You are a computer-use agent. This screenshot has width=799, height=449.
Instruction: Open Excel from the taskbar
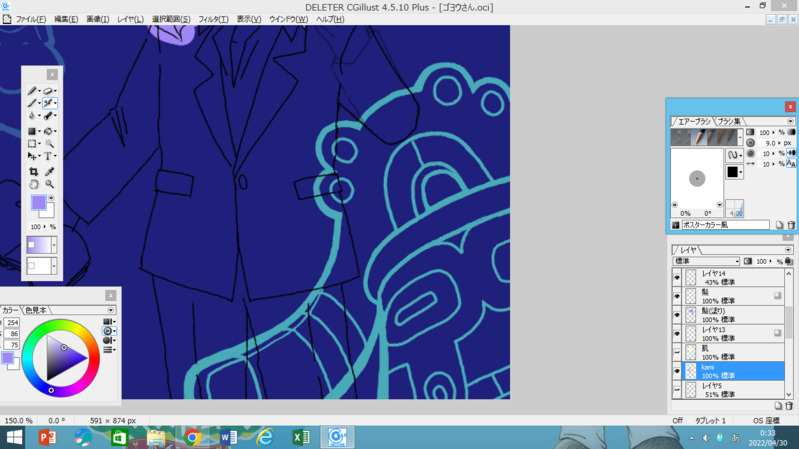point(301,437)
